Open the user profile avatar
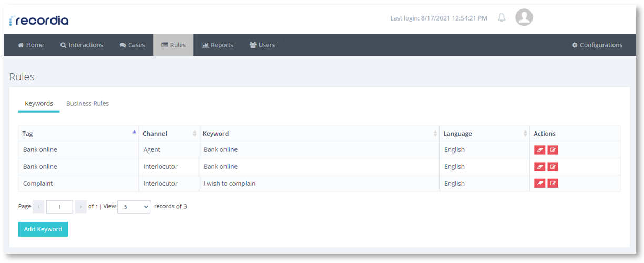Image resolution: width=644 pixels, height=263 pixels. coord(524,17)
